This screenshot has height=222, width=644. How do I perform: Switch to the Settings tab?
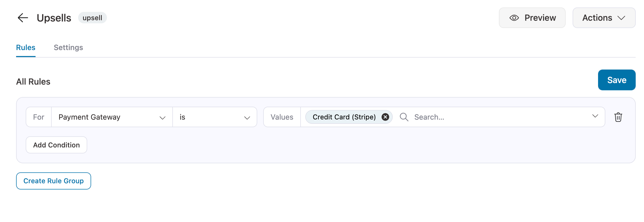click(x=68, y=48)
